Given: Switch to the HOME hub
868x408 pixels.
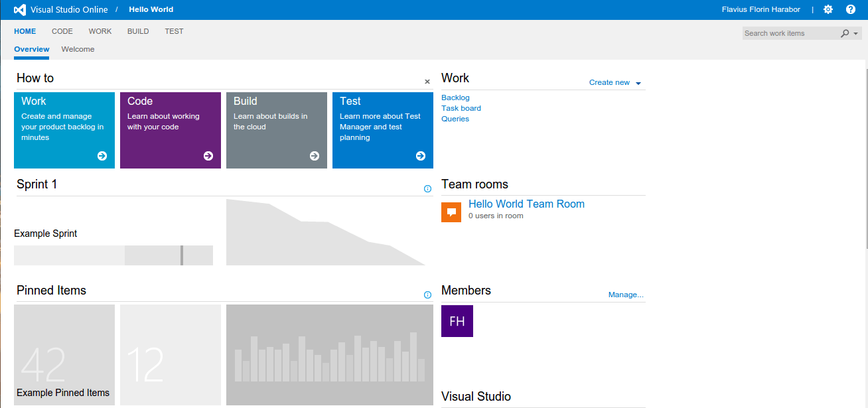Looking at the screenshot, I should [x=25, y=31].
